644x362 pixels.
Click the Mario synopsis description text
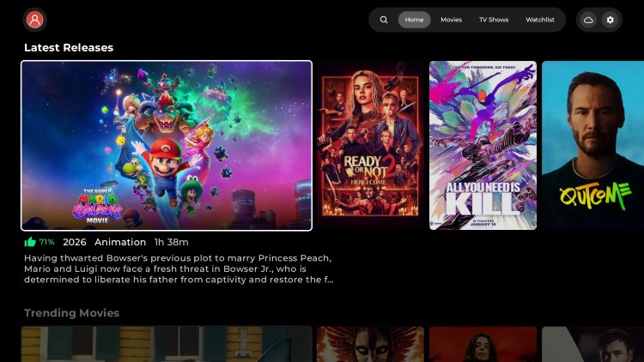[179, 268]
